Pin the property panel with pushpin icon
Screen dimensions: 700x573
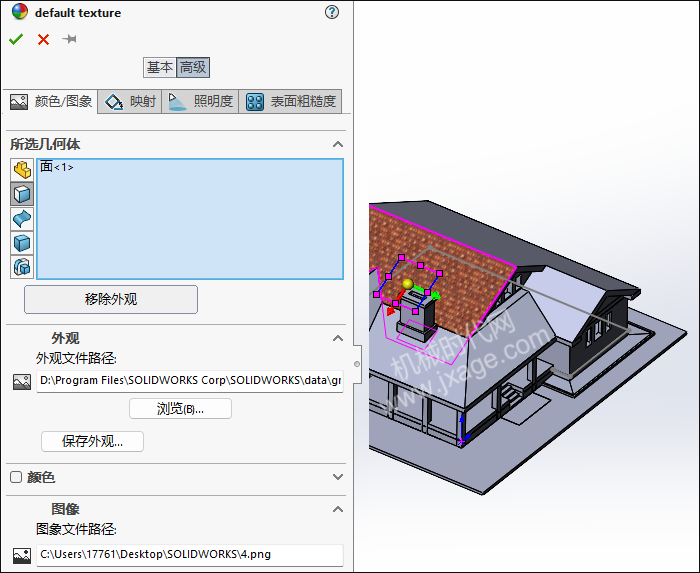(70, 39)
